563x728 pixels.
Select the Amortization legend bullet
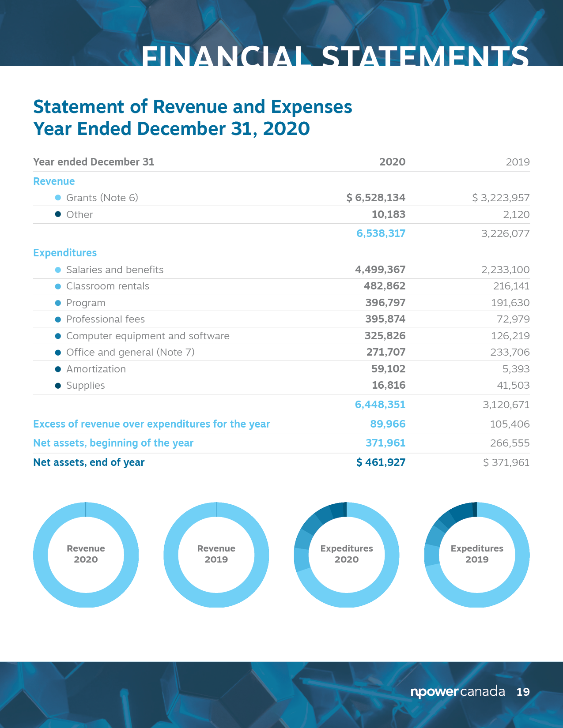click(58, 369)
